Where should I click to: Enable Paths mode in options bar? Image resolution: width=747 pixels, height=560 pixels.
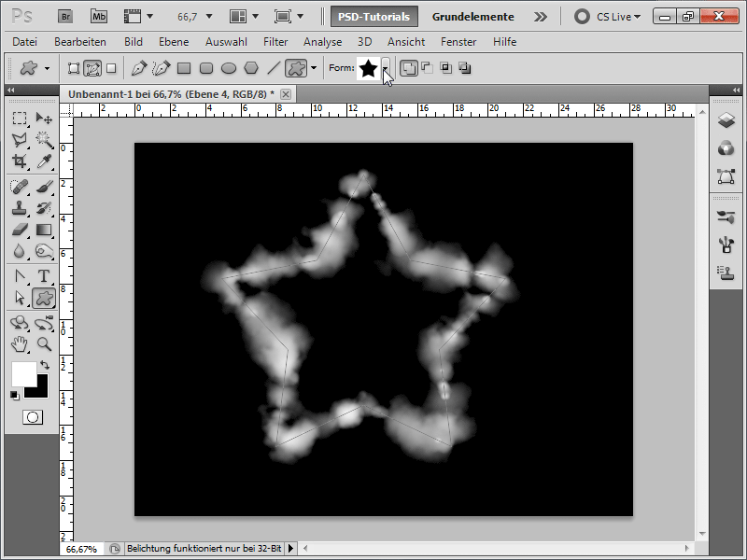point(92,68)
